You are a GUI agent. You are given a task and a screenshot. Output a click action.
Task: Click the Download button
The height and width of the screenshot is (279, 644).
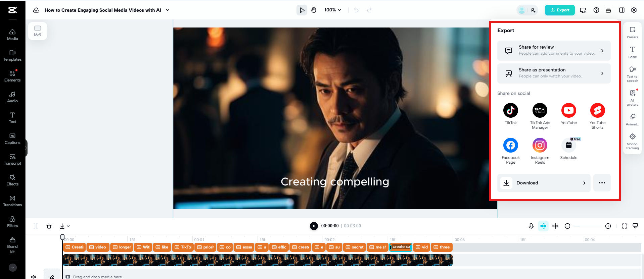[x=544, y=183]
